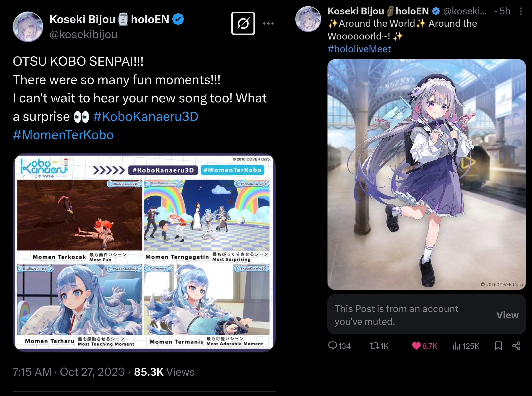Open the #MomenTerKobo hashtag link
The height and width of the screenshot is (396, 532).
tap(63, 135)
